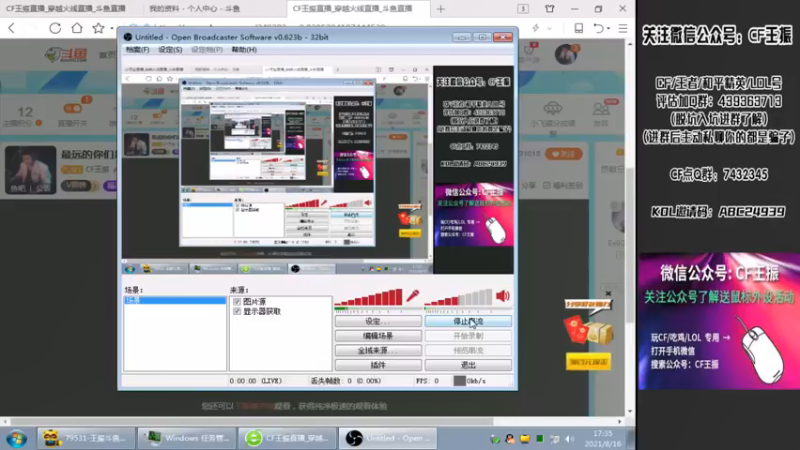
Task: Click the Douyu logo
Action: tap(66, 54)
